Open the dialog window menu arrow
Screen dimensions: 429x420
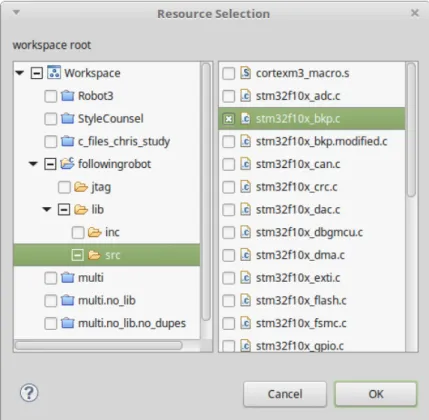point(16,12)
